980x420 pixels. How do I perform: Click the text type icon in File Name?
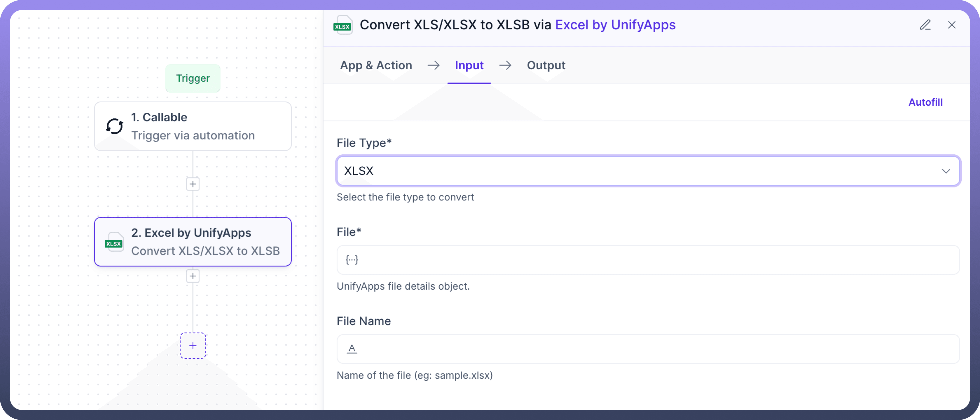pos(352,349)
